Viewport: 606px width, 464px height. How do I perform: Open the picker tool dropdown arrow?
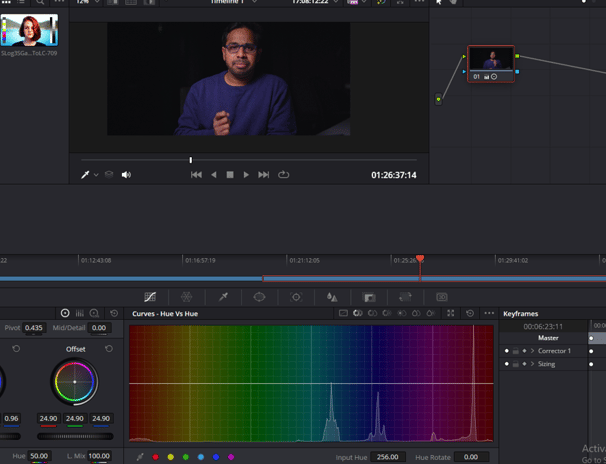96,175
